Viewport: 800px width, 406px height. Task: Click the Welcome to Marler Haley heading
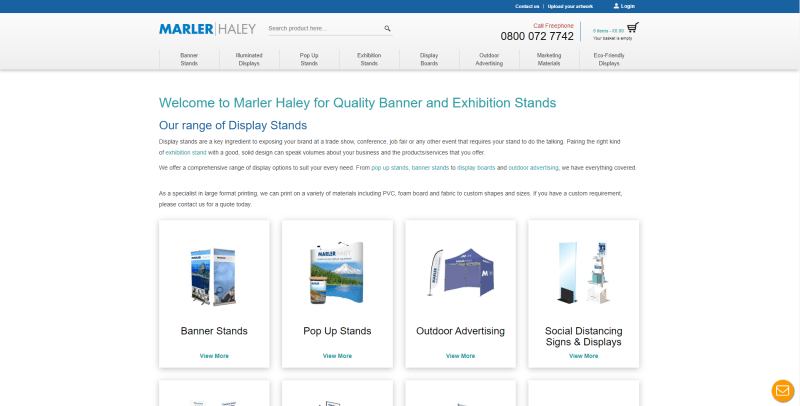pos(357,103)
